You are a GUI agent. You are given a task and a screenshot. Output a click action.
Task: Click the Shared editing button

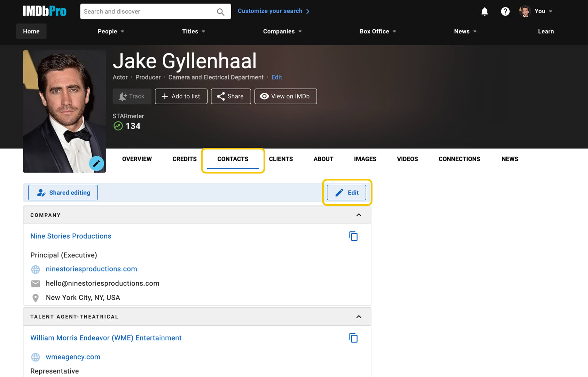(63, 192)
